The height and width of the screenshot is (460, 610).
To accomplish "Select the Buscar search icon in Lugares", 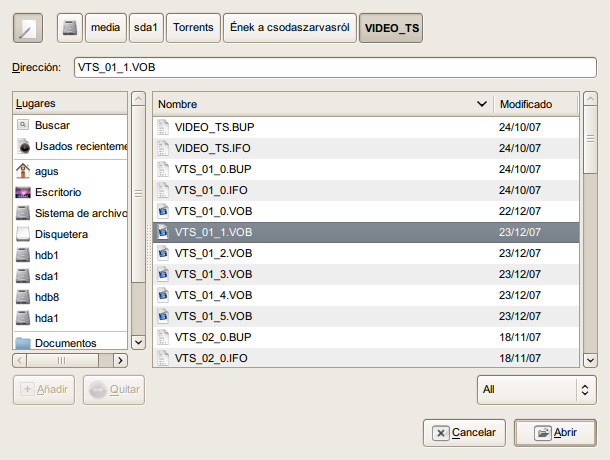I will click(24, 125).
